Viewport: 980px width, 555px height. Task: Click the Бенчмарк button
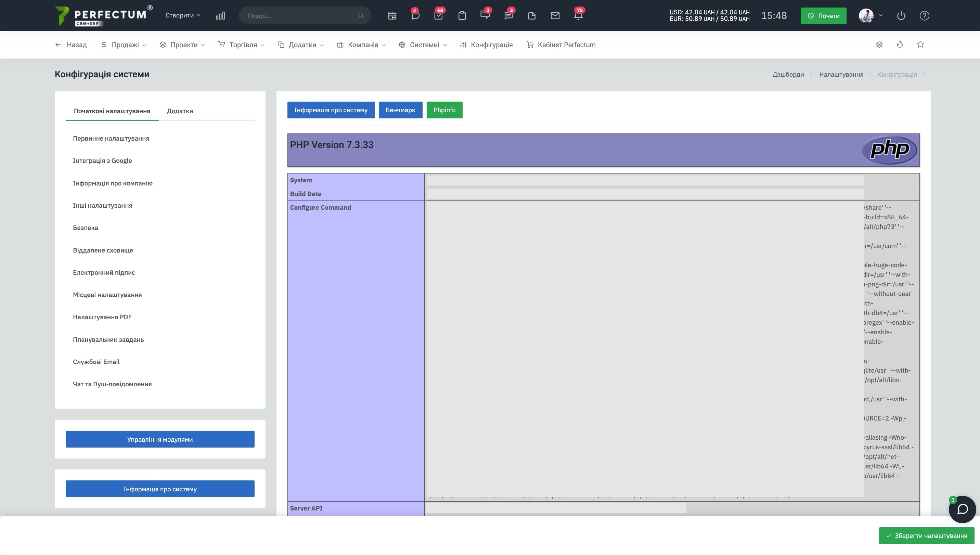(x=400, y=110)
